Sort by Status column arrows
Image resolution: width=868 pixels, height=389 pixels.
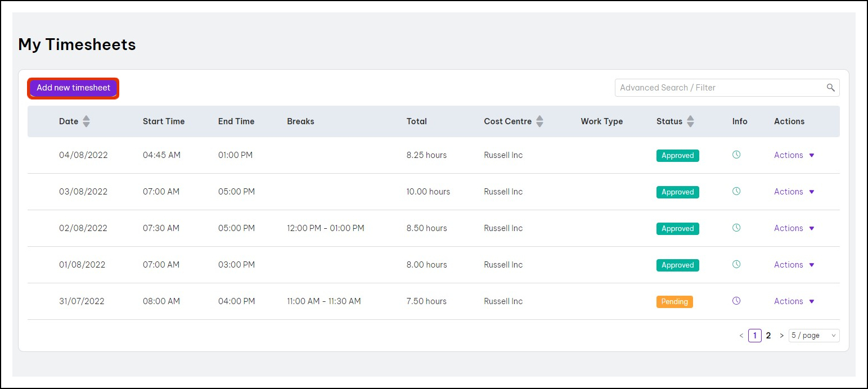tap(690, 121)
